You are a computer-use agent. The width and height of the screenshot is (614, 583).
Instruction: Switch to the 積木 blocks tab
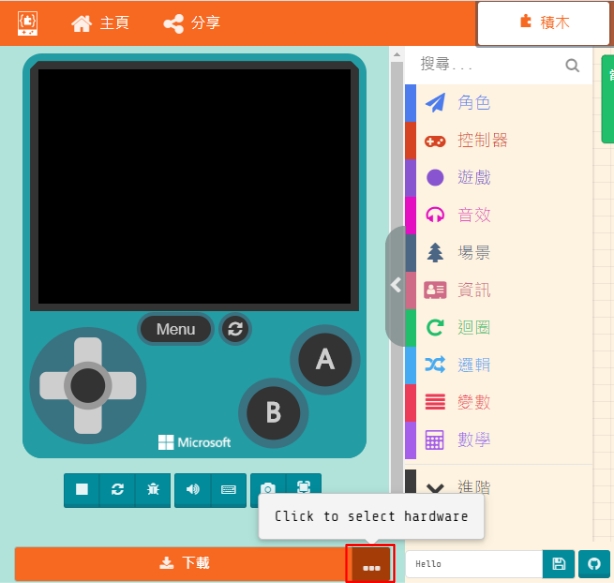(543, 23)
